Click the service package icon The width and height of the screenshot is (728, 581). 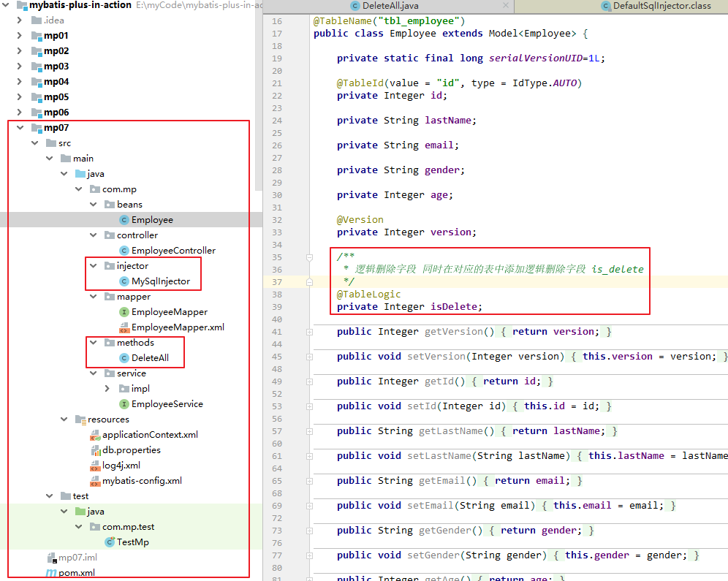click(x=110, y=373)
